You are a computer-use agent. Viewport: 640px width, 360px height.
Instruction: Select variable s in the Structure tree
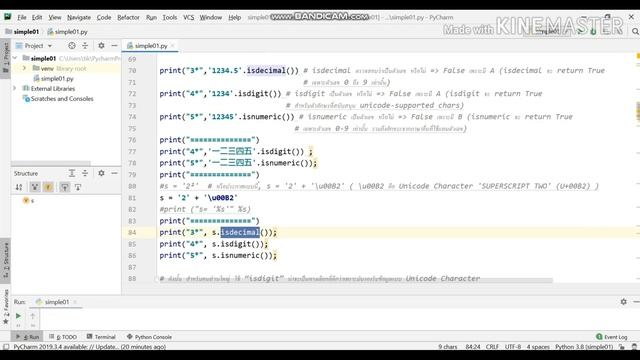(29, 200)
